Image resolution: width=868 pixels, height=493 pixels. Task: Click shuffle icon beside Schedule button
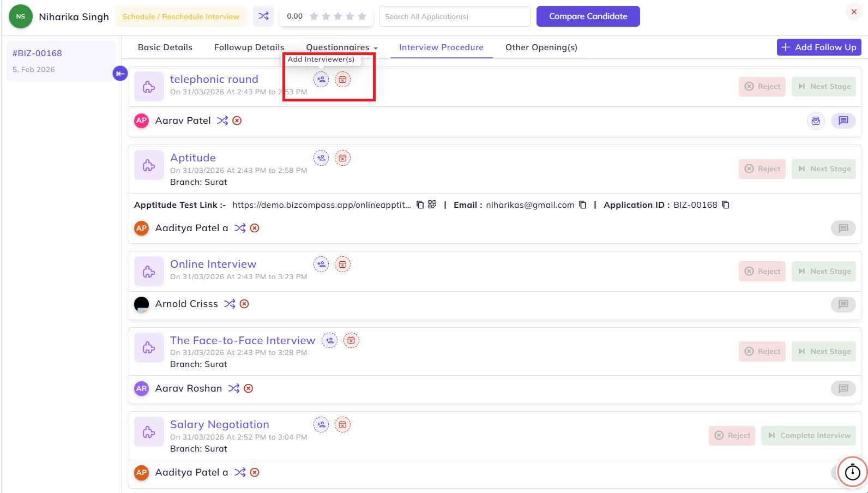point(263,16)
